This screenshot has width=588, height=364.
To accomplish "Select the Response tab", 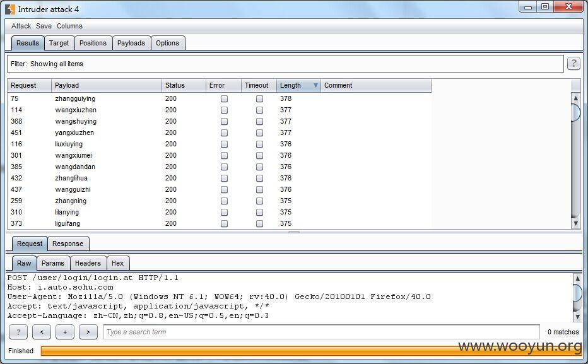I will [68, 244].
